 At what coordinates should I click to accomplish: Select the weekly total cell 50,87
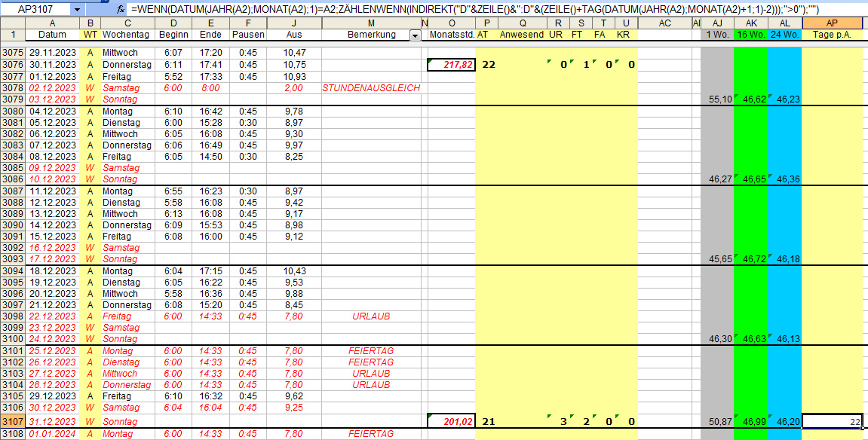point(717,422)
